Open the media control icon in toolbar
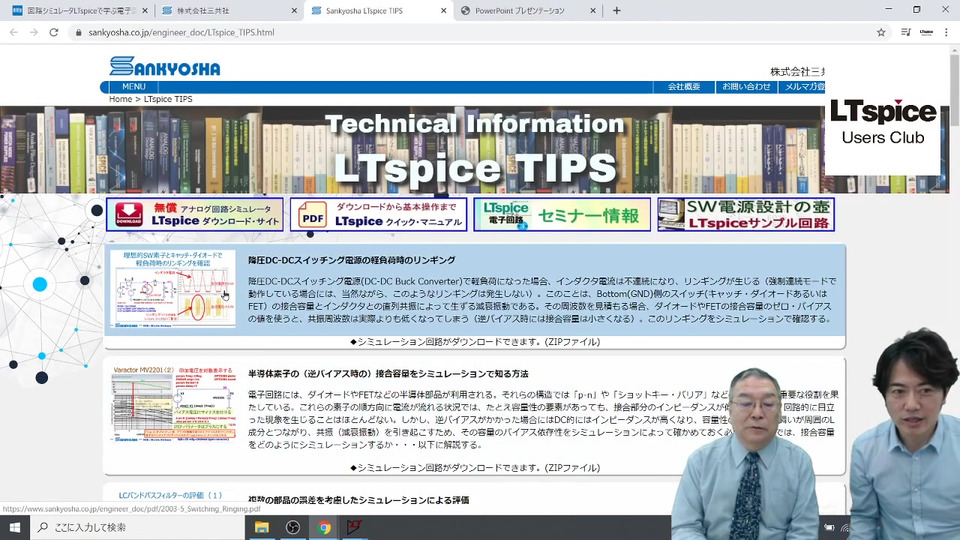Screen dimensions: 960x540 point(906,32)
